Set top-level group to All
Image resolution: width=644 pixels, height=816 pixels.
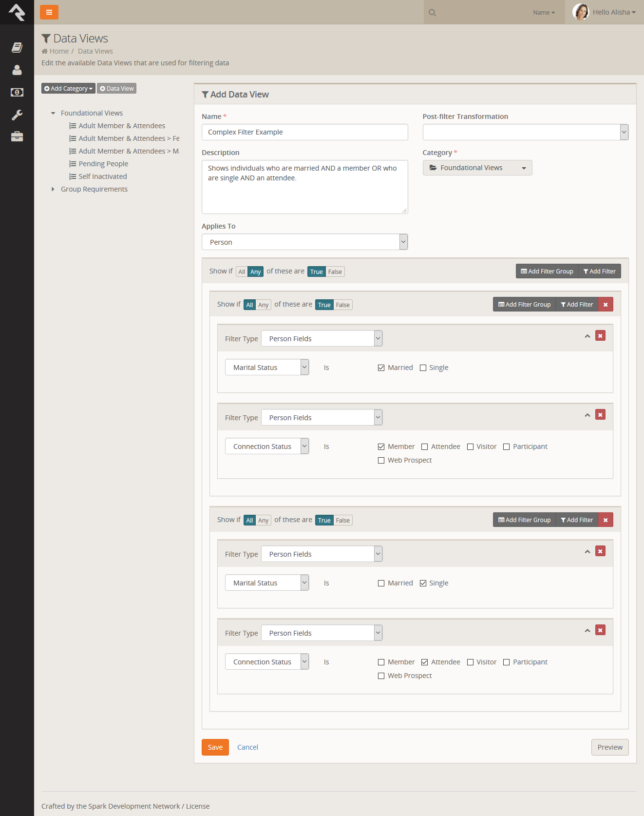(x=242, y=272)
